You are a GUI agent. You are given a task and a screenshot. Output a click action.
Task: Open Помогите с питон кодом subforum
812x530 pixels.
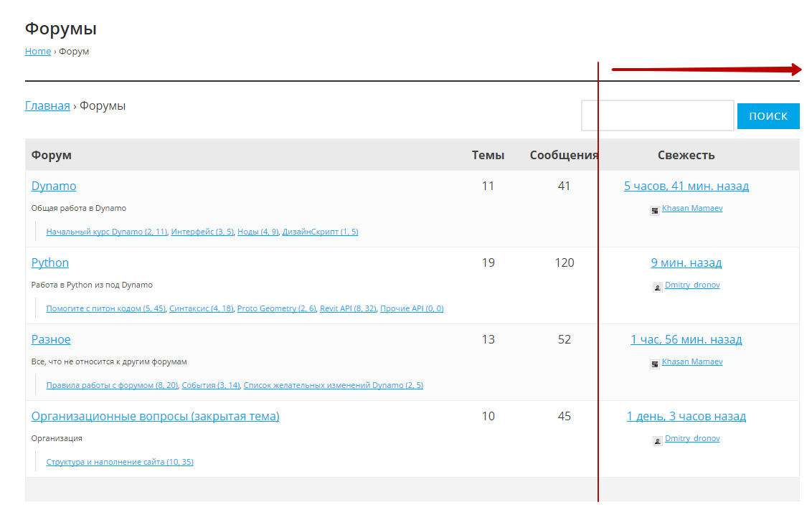coord(105,308)
